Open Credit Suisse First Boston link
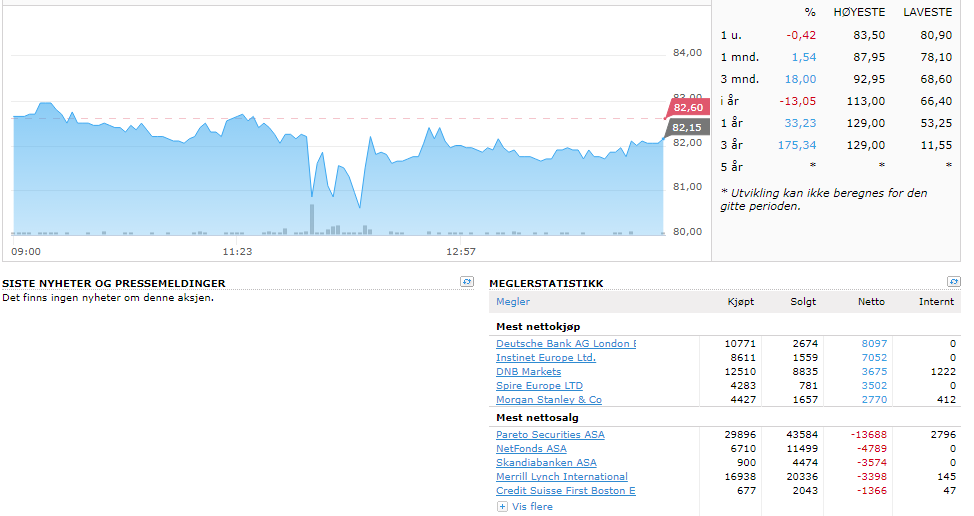Viewport: 974px width, 516px height. [565, 491]
